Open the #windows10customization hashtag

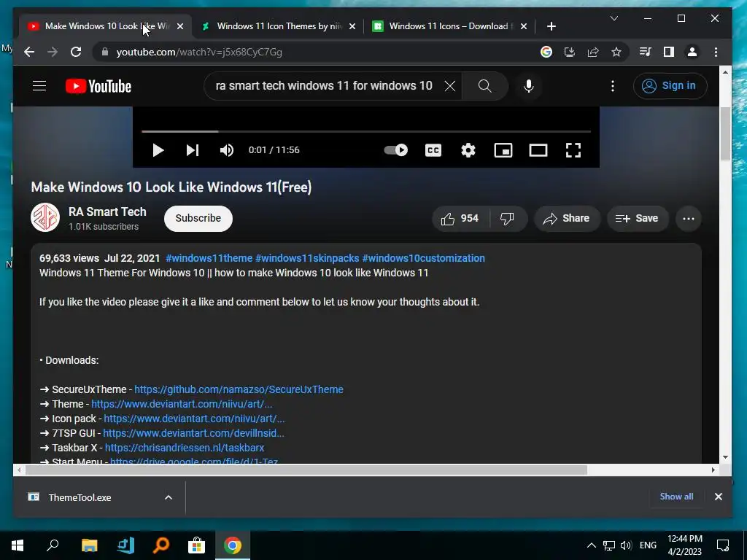pyautogui.click(x=424, y=258)
